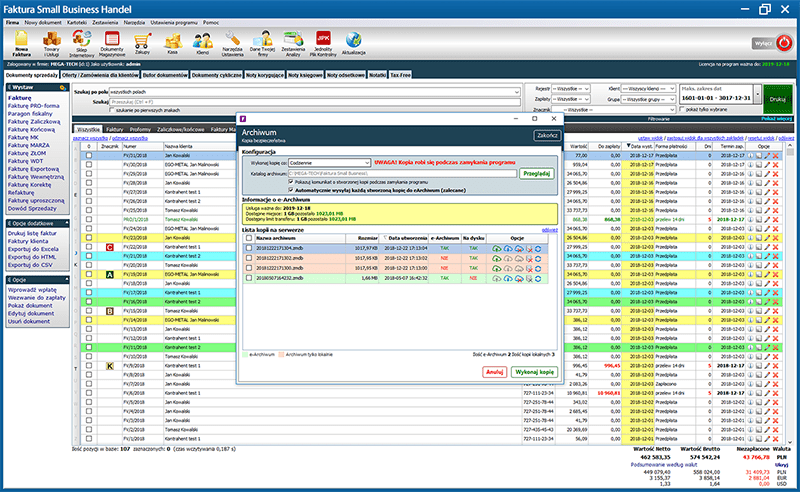Click the odśwież link above archive list
This screenshot has height=492, width=800.
pyautogui.click(x=549, y=230)
